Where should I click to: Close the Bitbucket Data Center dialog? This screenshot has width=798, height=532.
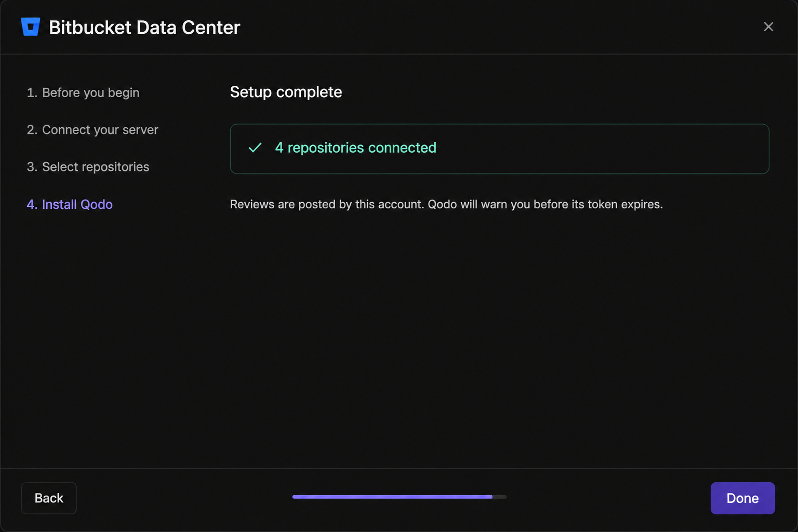[768, 26]
